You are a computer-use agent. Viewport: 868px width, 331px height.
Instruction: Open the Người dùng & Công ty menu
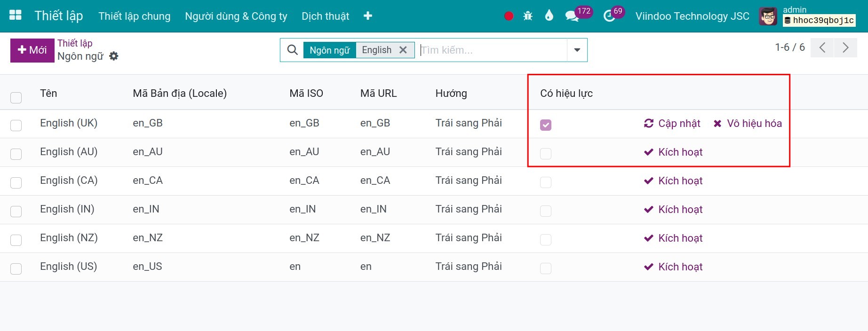236,16
